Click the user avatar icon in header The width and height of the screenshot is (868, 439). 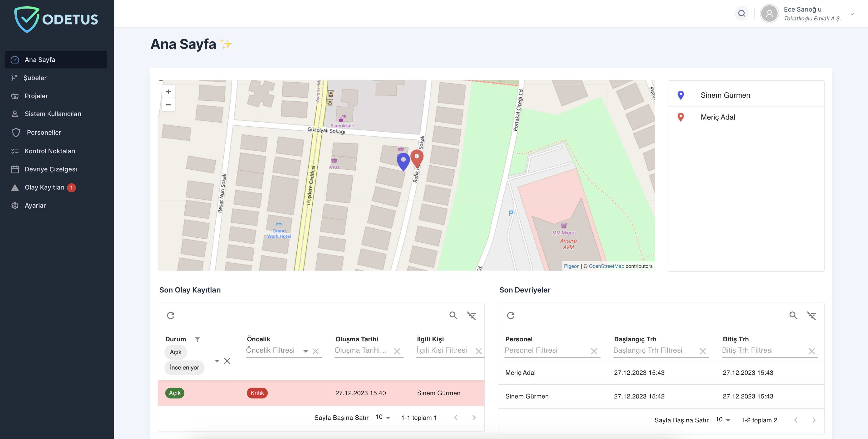(769, 13)
